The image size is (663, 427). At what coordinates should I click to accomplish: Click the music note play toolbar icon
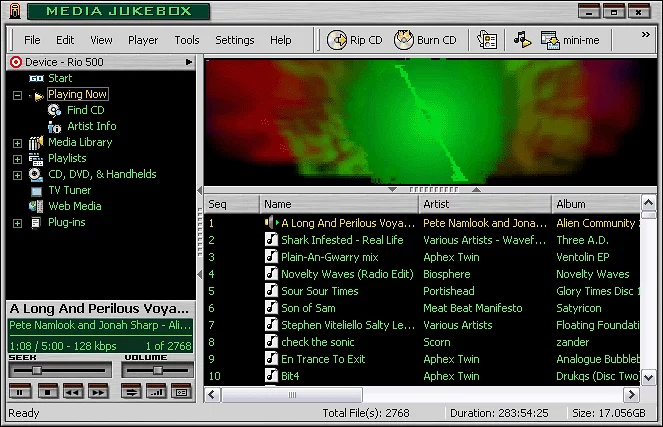(521, 40)
